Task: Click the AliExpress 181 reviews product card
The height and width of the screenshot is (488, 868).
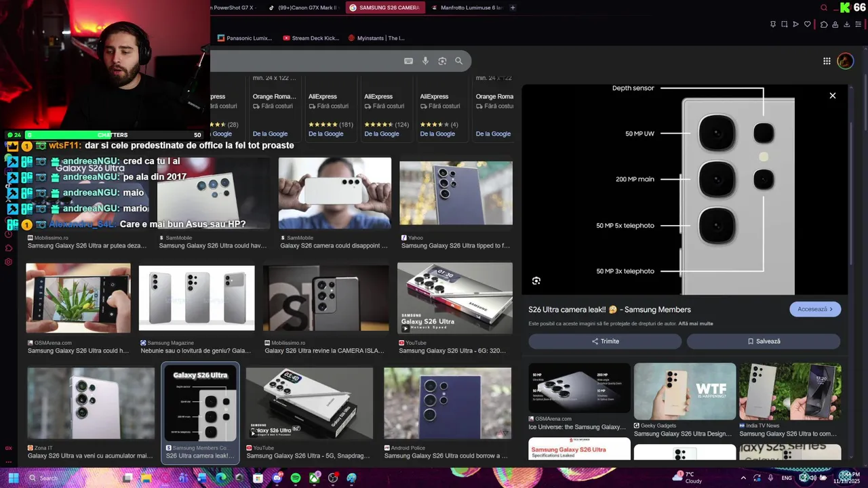Action: tap(331, 108)
